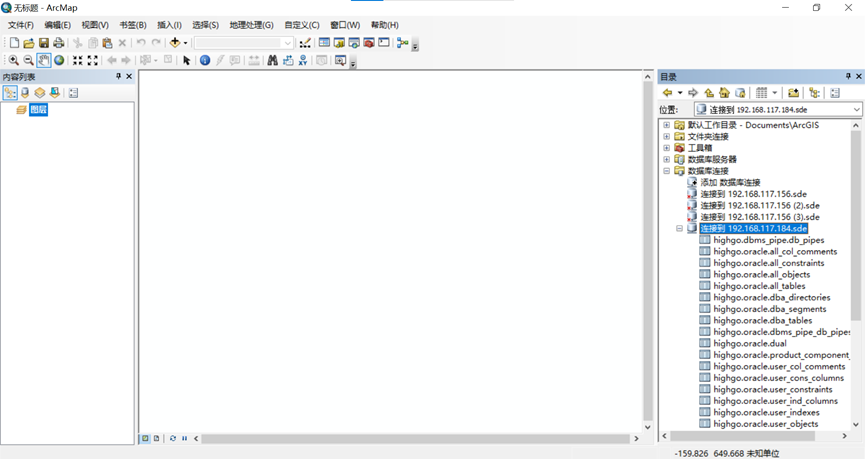This screenshot has width=865, height=459.
Task: Click the Full Extent globe icon
Action: [59, 60]
